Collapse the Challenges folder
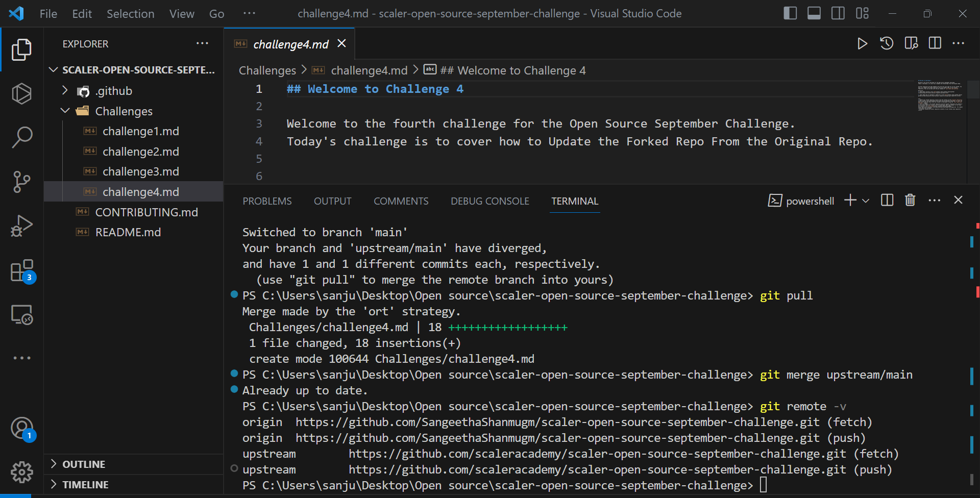The image size is (980, 498). pos(65,111)
